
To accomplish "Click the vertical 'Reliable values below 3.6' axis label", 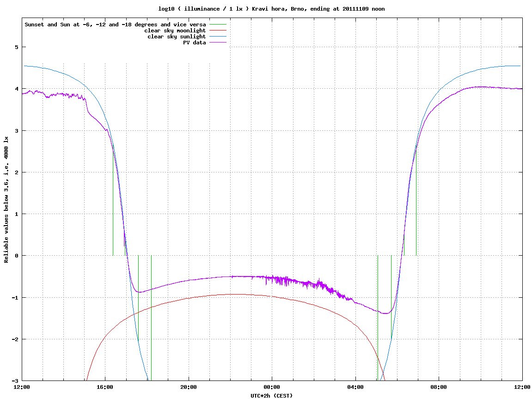I will (6, 200).
